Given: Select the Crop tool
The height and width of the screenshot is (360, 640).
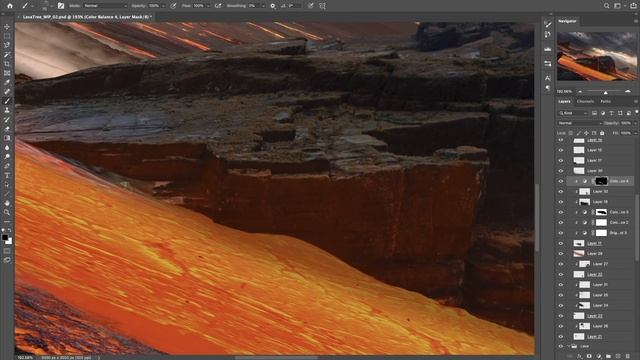Looking at the screenshot, I should click(7, 64).
